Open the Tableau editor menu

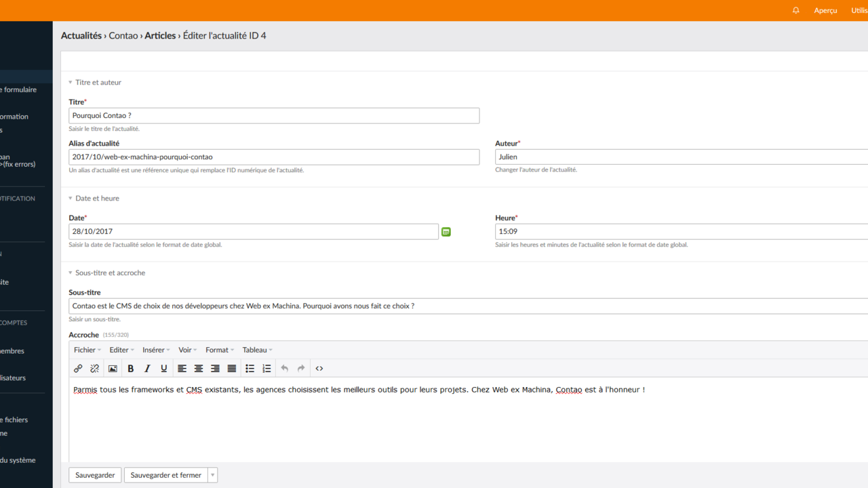coord(258,350)
